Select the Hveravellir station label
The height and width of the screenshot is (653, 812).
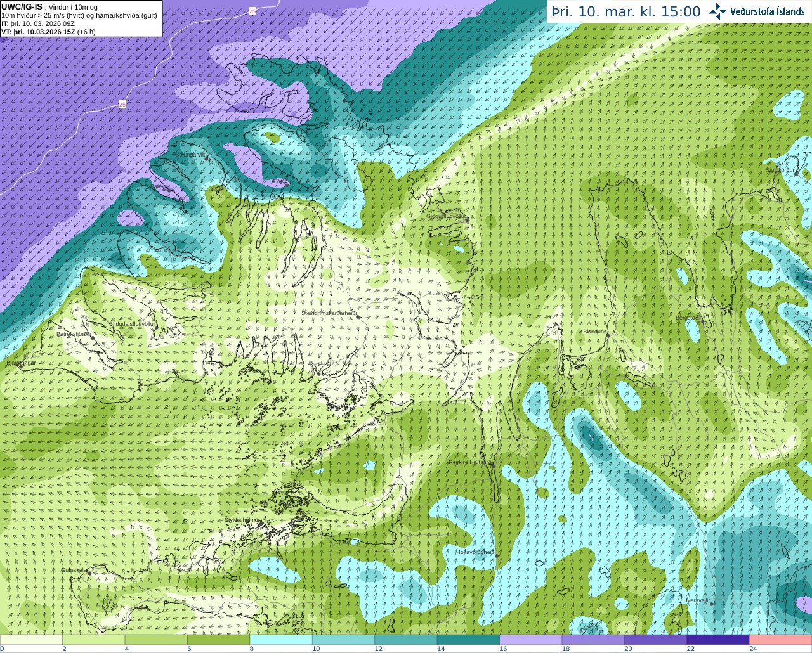[x=696, y=600]
